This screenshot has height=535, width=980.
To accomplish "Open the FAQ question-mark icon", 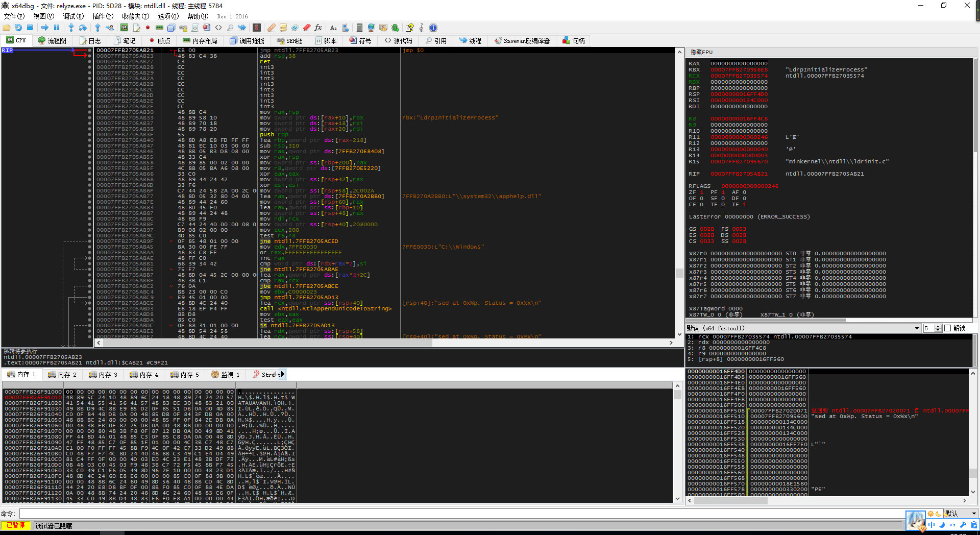I will (x=409, y=28).
